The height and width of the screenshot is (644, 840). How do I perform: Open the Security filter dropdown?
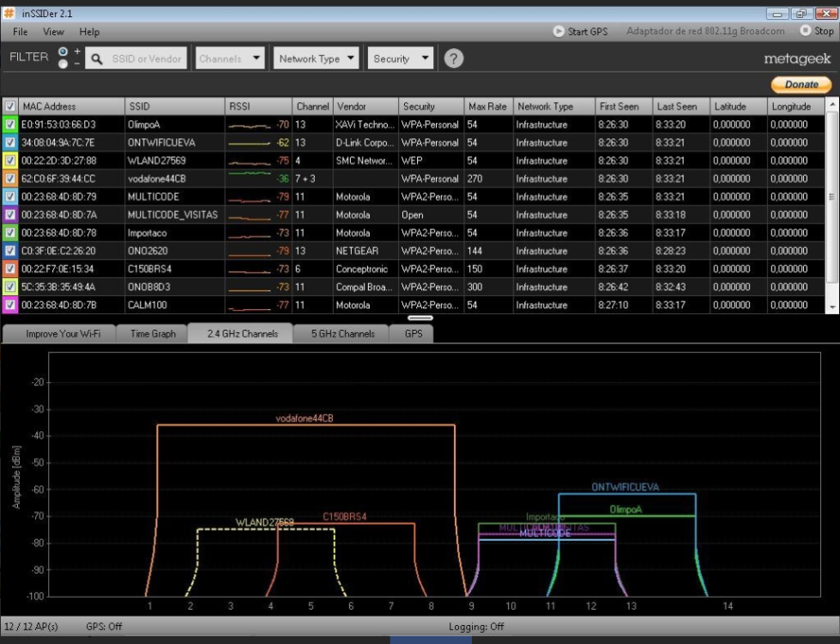click(401, 59)
